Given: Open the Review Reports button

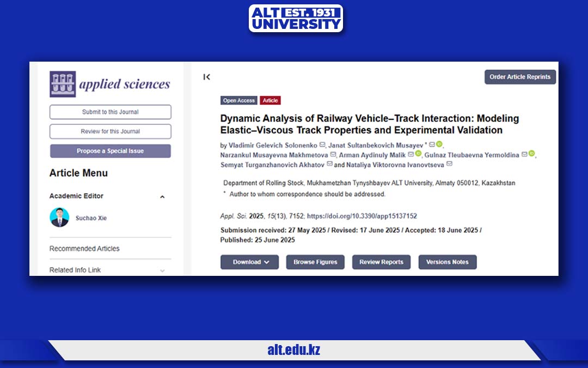Looking at the screenshot, I should (381, 262).
